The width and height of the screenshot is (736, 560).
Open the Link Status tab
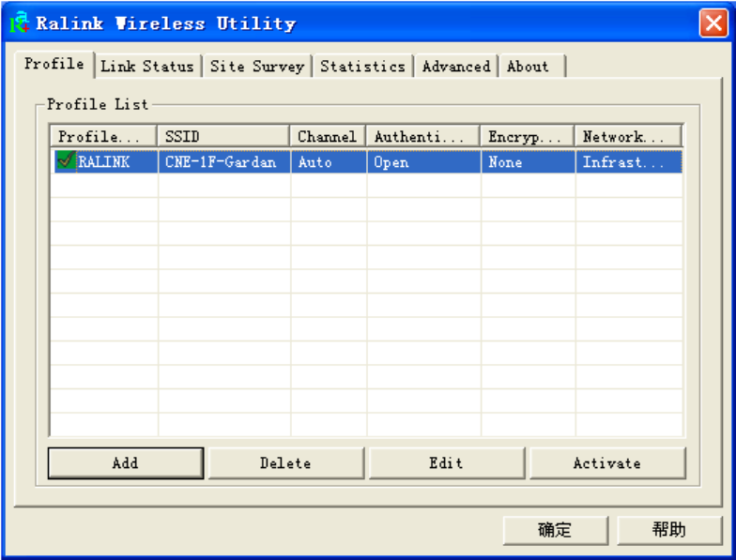147,66
